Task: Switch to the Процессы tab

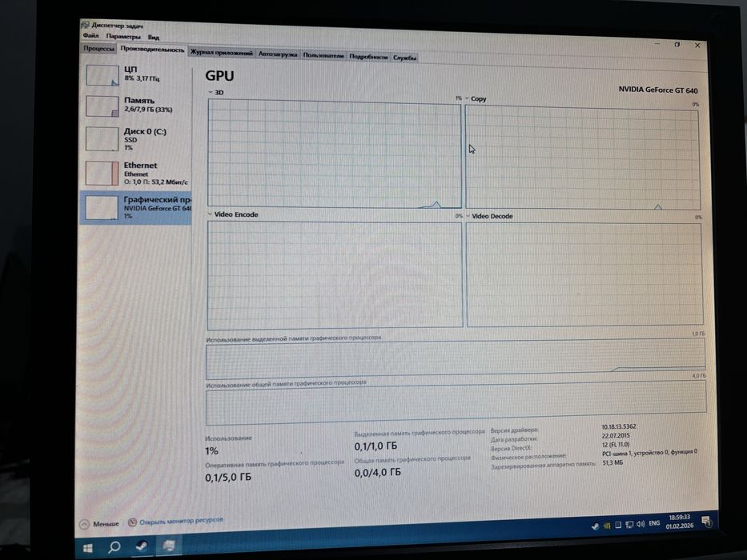Action: (x=98, y=49)
